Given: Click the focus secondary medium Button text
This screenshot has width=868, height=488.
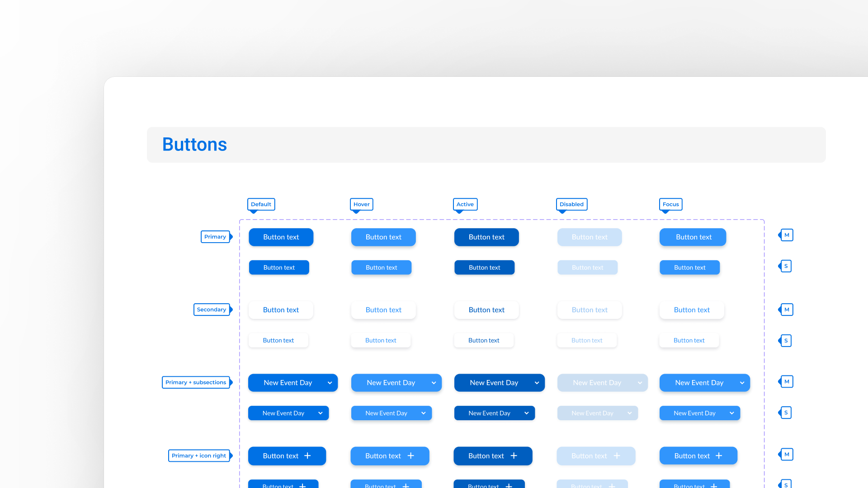Looking at the screenshot, I should (692, 310).
